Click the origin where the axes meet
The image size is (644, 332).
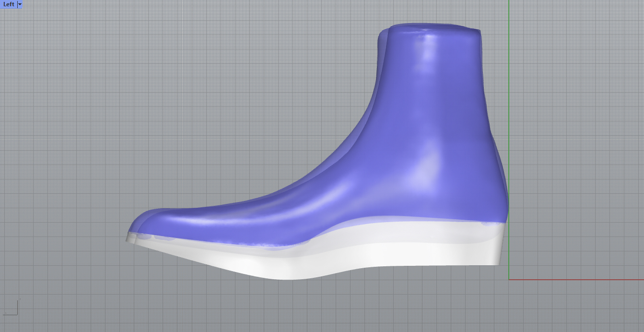[x=509, y=280]
